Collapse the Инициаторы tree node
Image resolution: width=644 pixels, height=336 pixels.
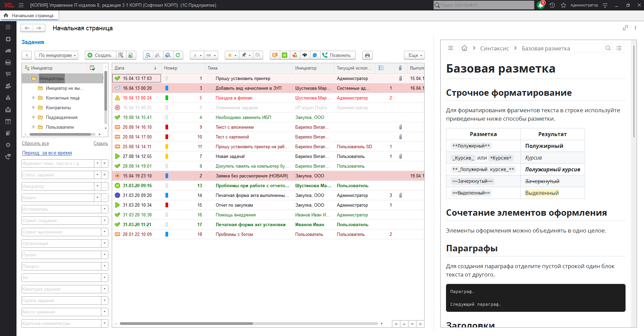click(27, 78)
